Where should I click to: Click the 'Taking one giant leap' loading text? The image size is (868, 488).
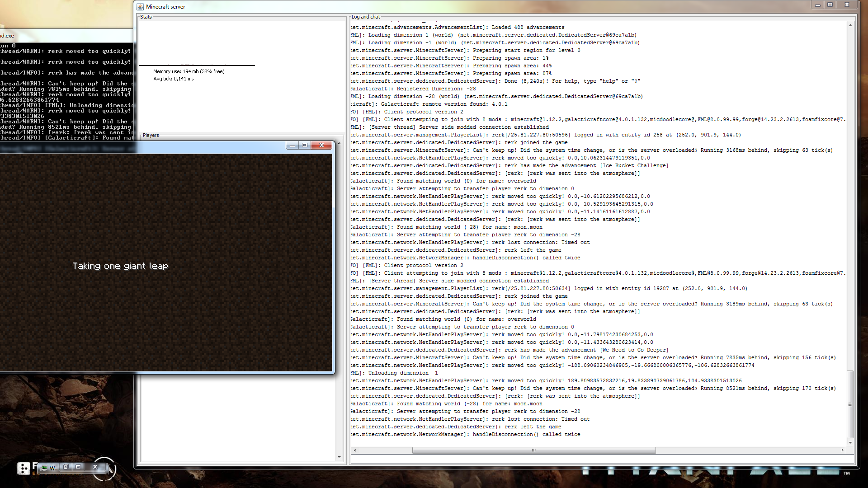(120, 266)
